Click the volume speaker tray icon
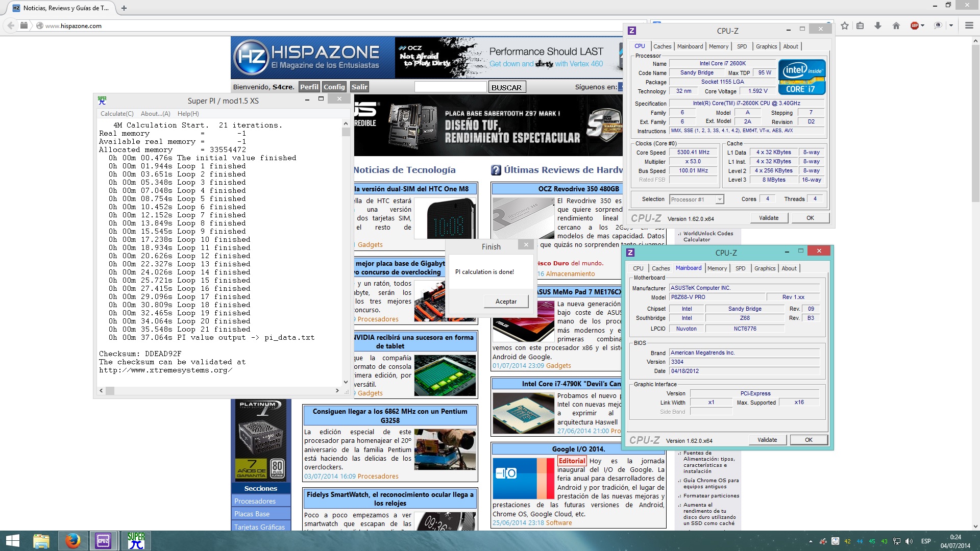Viewport: 980px width, 551px height. tap(909, 541)
